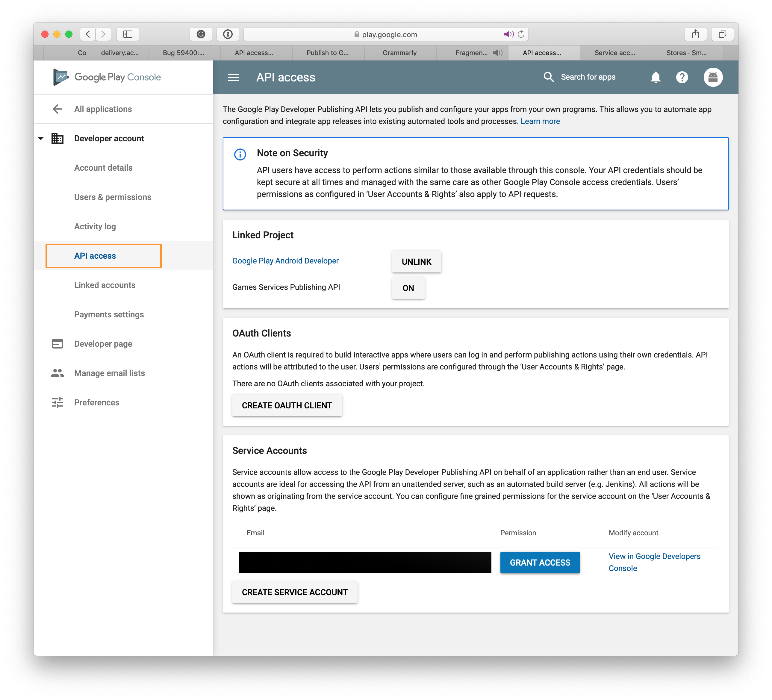Screen dimensions: 772x700
Task: Click CREATE OAUTH CLIENT button
Action: pyautogui.click(x=287, y=405)
